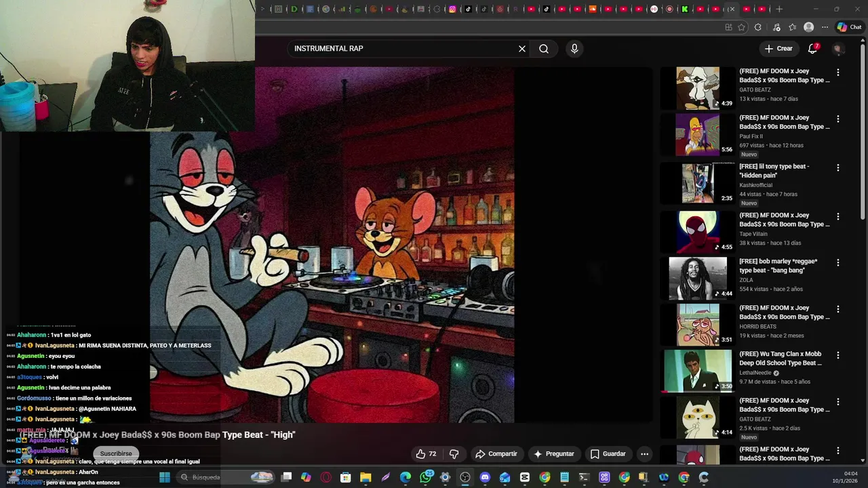
Task: Clear the YouTube search box with the X
Action: 522,49
